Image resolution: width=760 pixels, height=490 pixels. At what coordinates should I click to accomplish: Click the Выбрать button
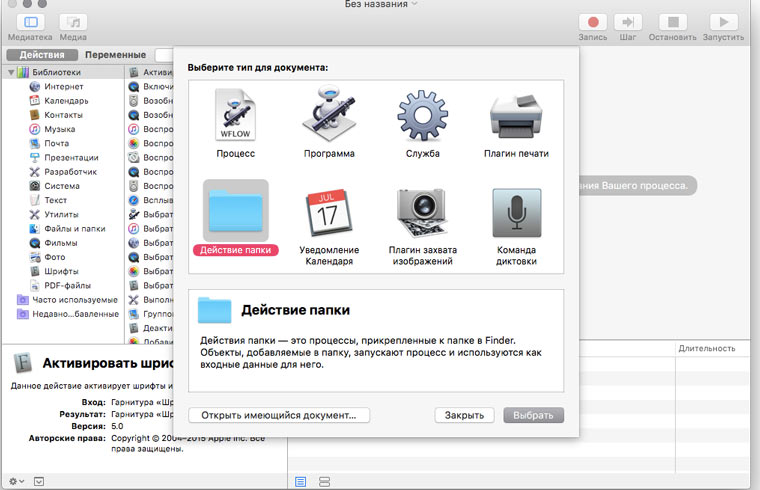click(533, 415)
